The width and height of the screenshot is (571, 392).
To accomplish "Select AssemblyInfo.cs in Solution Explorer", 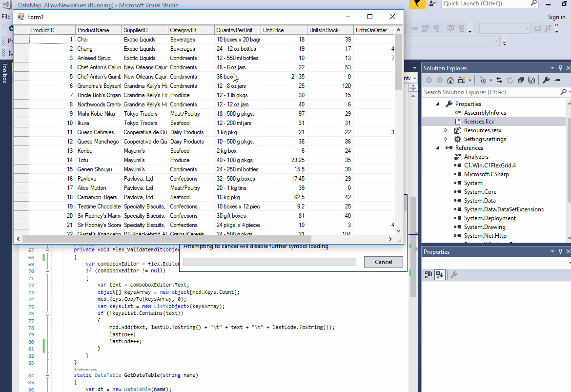I will coord(485,113).
